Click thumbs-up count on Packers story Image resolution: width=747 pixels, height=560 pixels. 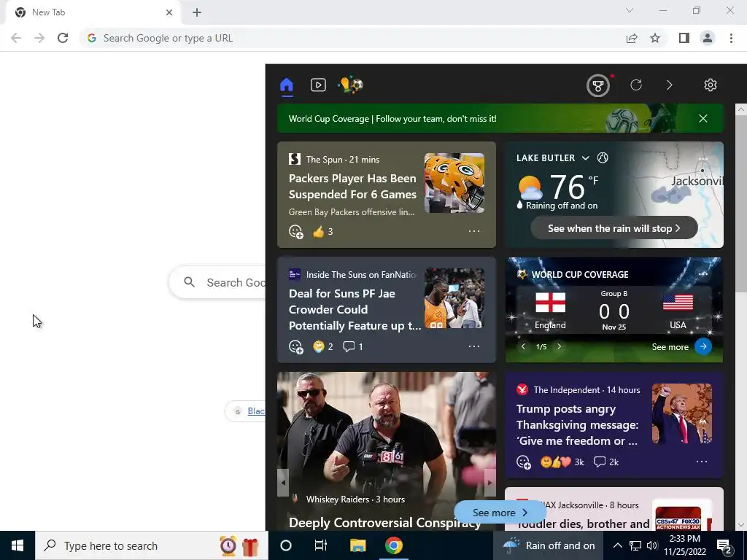tap(323, 232)
